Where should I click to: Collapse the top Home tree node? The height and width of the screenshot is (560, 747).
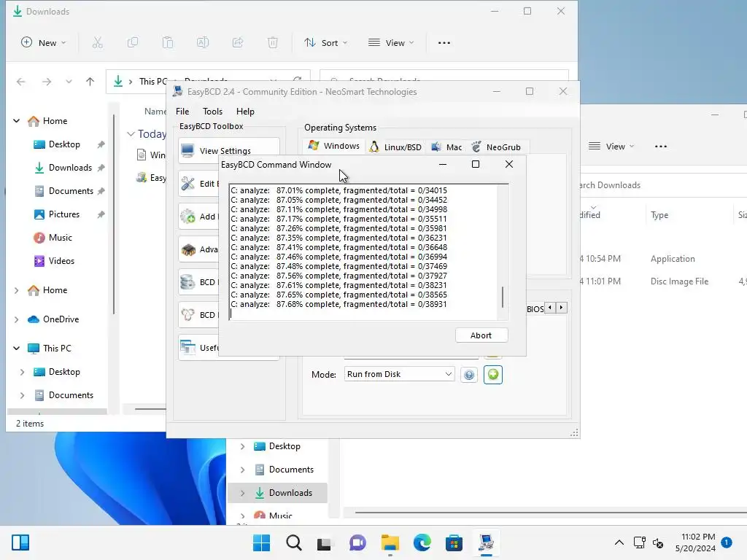point(17,121)
